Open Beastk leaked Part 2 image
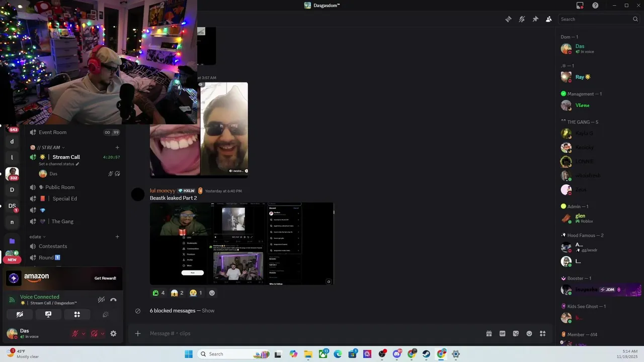Screen dimensions: 644x362 242,243
